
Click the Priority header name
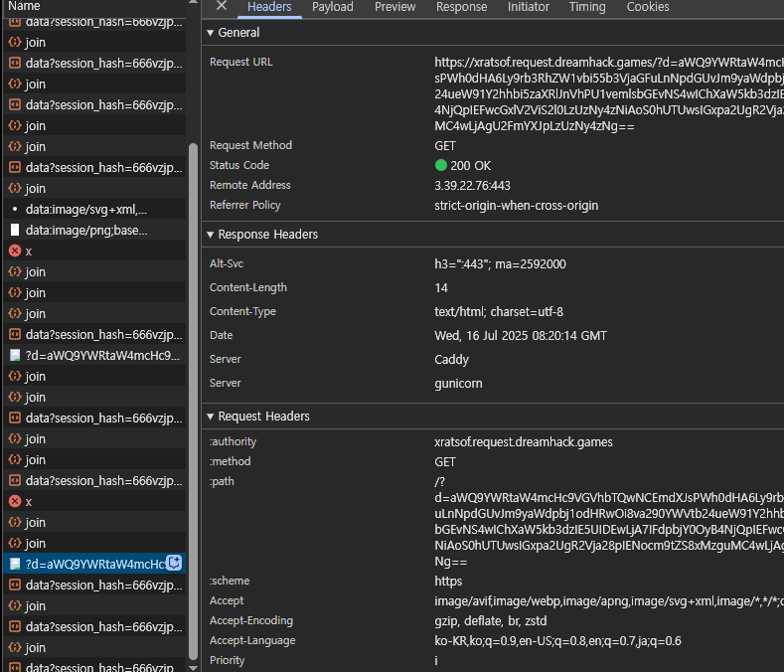(227, 661)
